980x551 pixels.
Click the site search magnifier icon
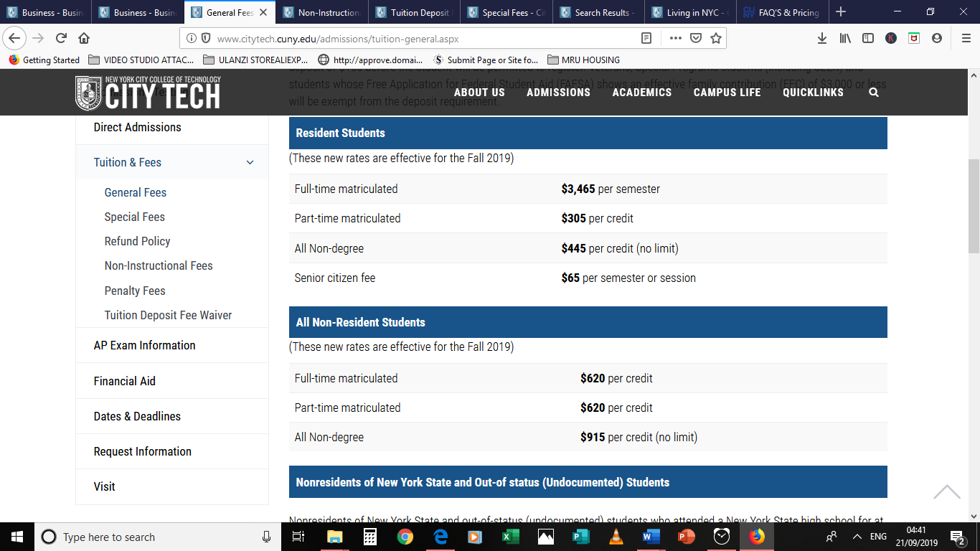tap(873, 92)
